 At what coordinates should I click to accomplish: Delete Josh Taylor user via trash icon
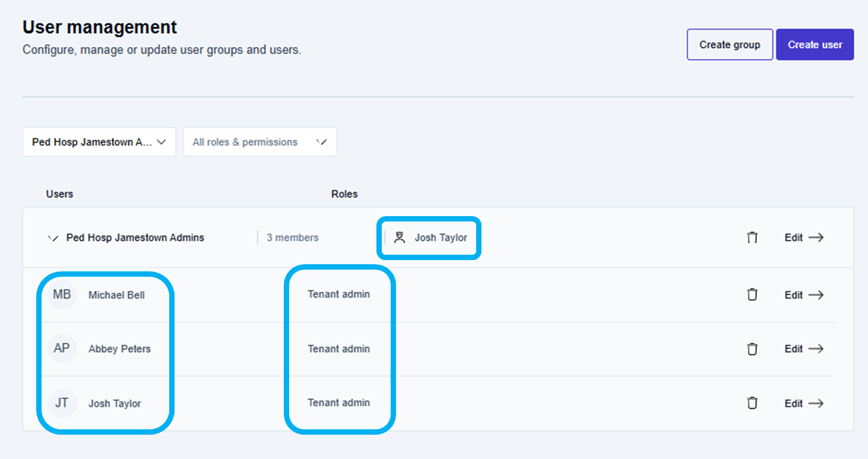click(752, 403)
